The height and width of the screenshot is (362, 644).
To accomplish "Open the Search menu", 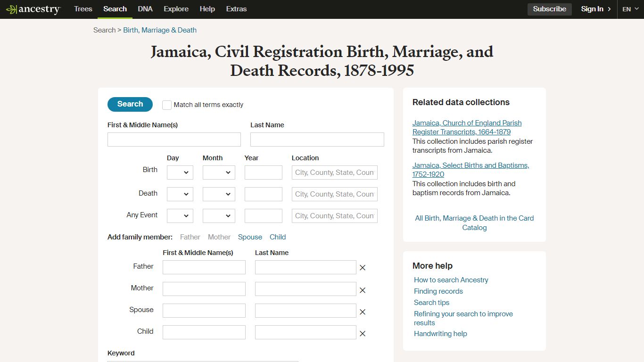I will [x=115, y=9].
